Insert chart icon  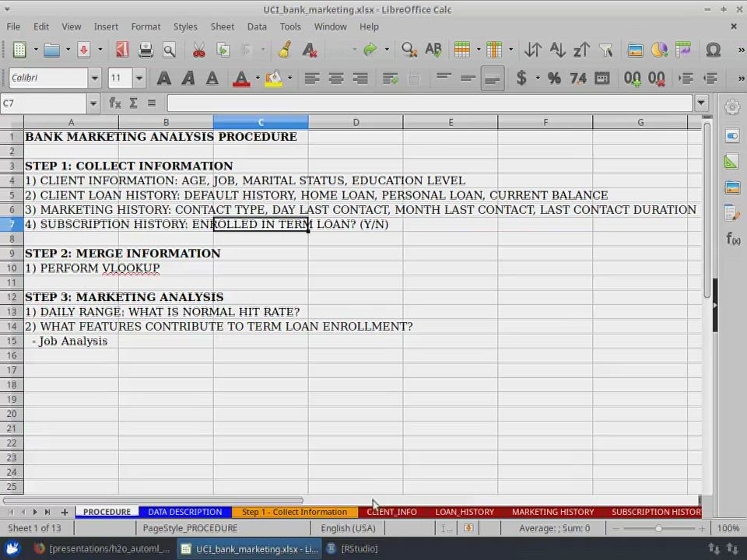pyautogui.click(x=659, y=50)
